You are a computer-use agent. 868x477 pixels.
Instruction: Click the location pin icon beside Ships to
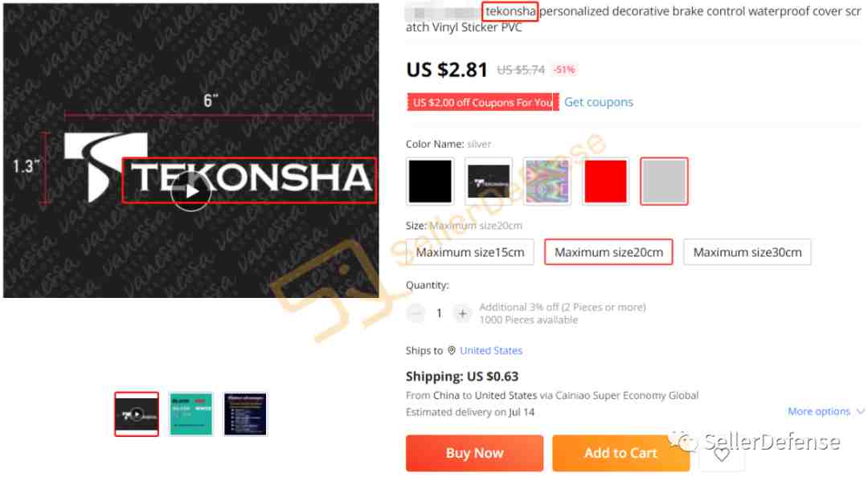[452, 351]
